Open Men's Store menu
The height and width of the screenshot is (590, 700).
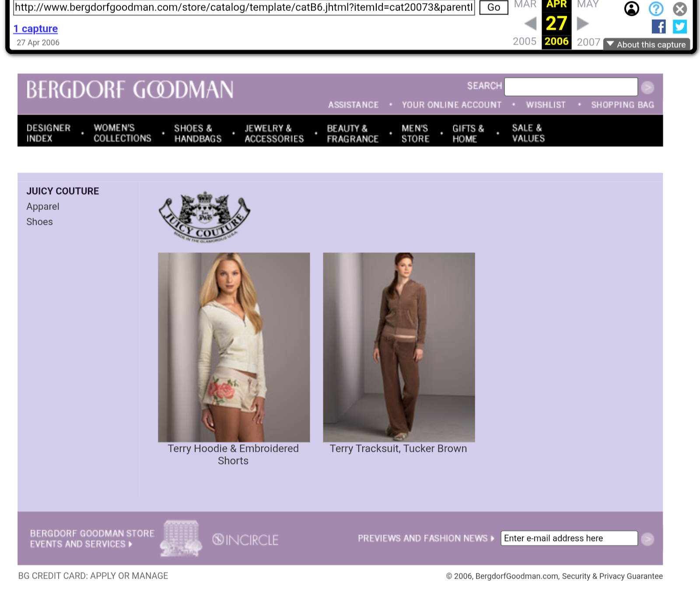point(416,133)
